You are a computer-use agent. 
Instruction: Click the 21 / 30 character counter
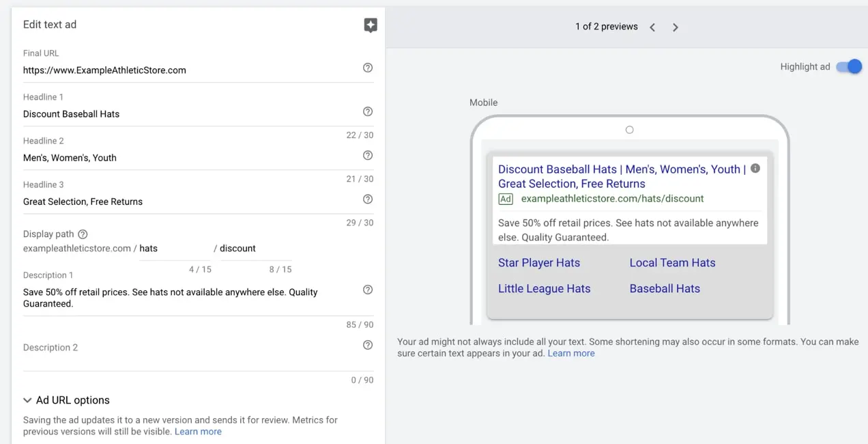(360, 179)
